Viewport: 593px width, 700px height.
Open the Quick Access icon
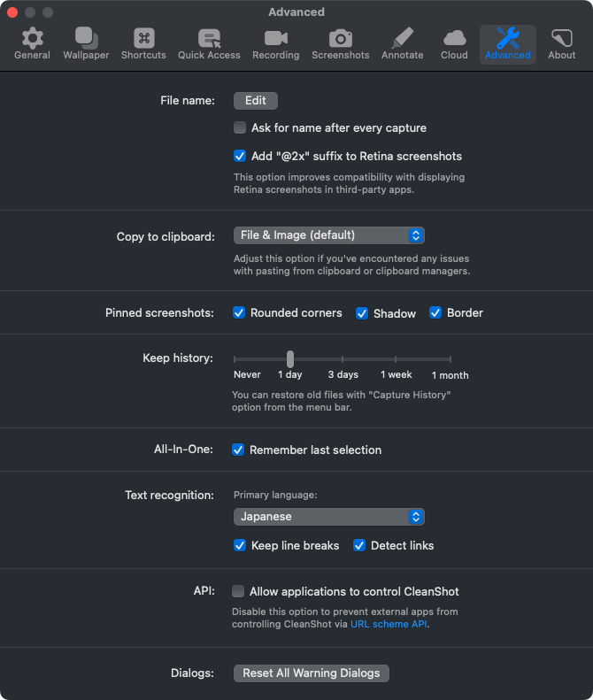point(209,38)
